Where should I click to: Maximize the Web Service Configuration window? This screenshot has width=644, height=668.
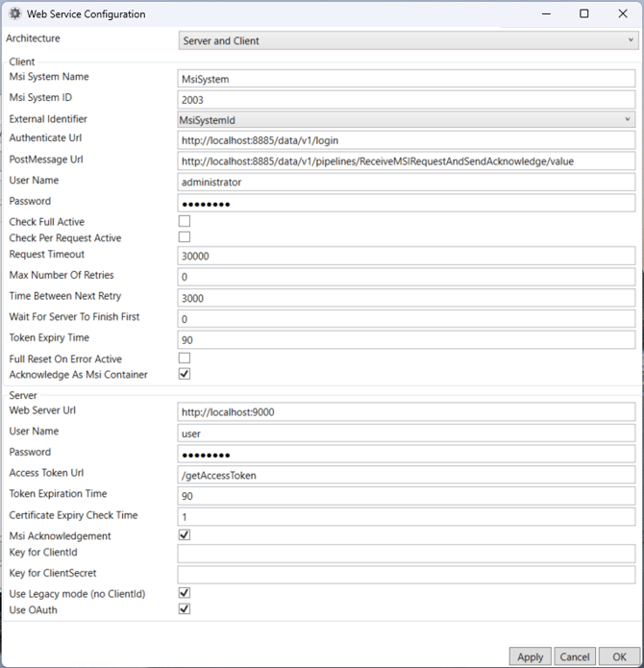click(x=583, y=14)
